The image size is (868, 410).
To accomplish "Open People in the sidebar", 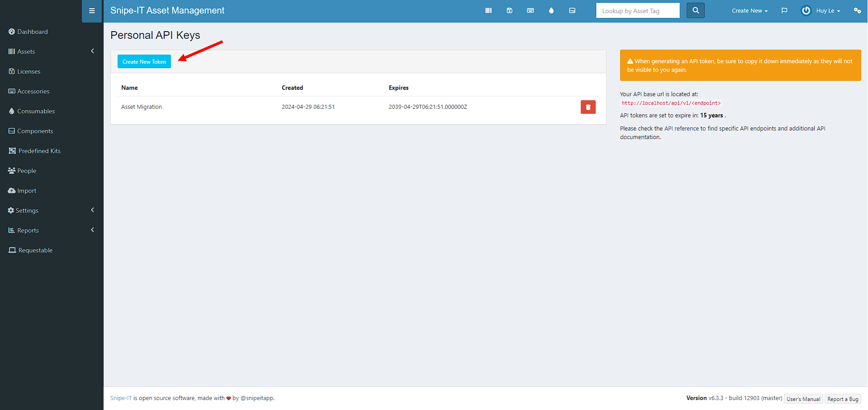I will 27,171.
